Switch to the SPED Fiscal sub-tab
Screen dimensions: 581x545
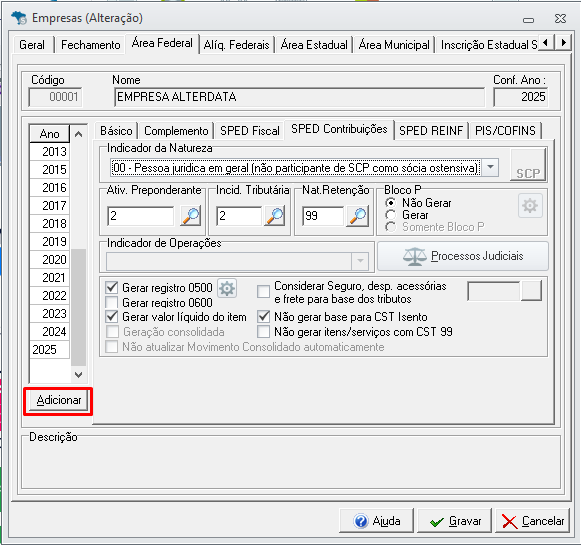click(x=250, y=131)
